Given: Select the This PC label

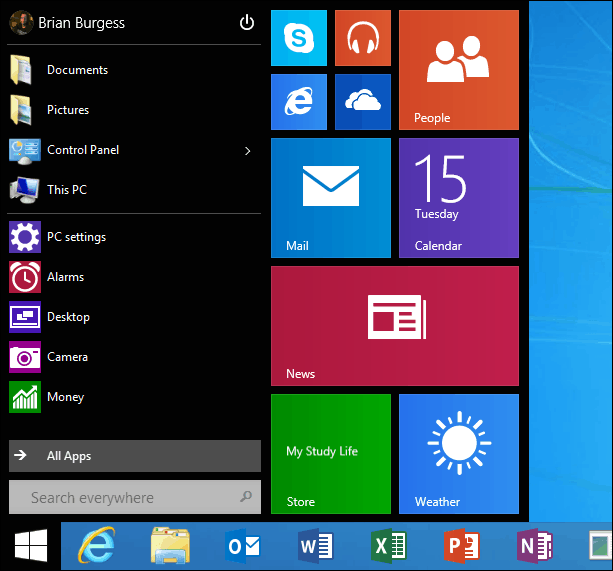Looking at the screenshot, I should (x=67, y=190).
